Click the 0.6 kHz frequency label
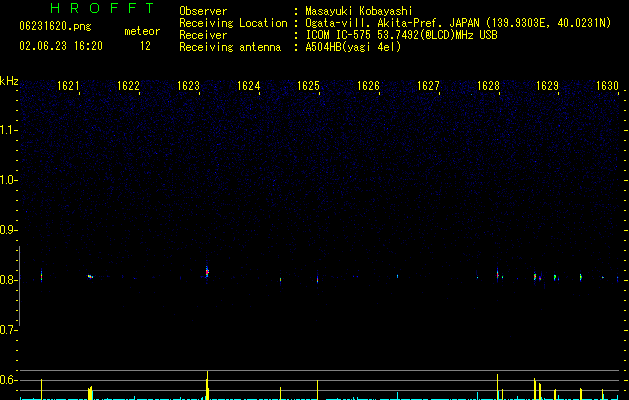 pyautogui.click(x=8, y=380)
